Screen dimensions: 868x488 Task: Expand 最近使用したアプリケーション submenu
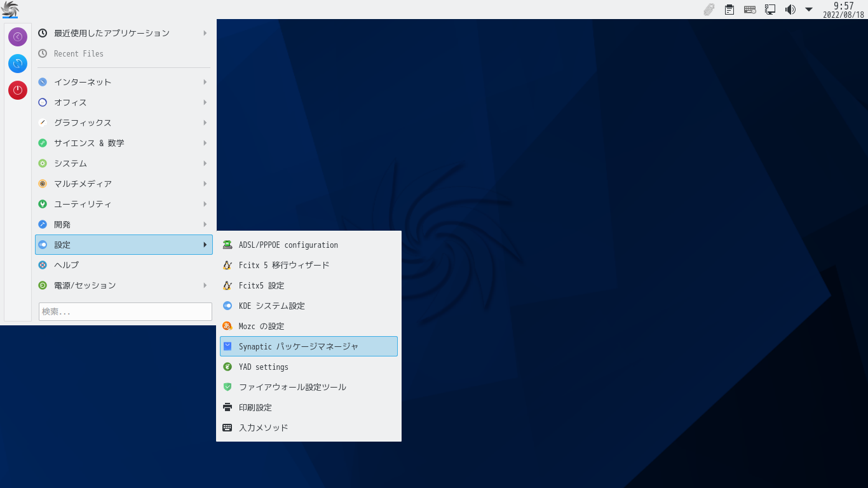pyautogui.click(x=124, y=33)
